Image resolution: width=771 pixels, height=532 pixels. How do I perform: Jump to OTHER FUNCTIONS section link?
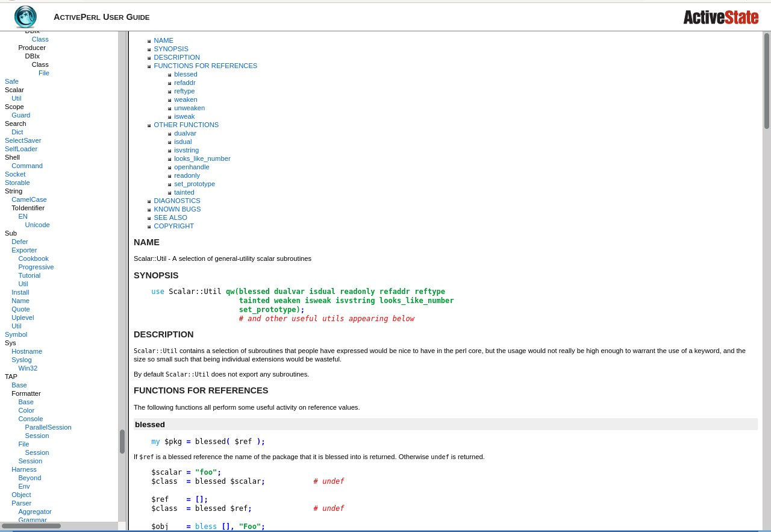coord(186,125)
